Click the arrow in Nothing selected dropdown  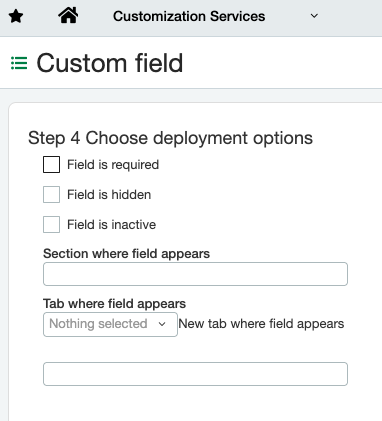click(x=162, y=324)
